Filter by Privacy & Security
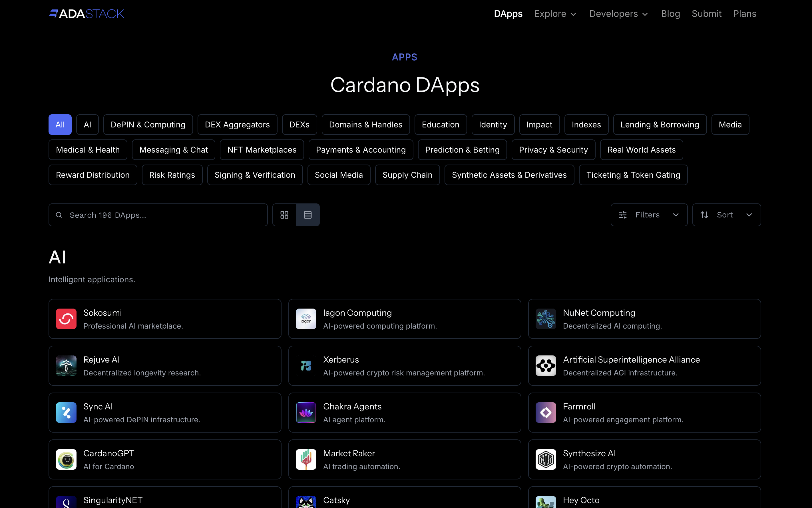Image resolution: width=812 pixels, height=508 pixels. pos(554,150)
